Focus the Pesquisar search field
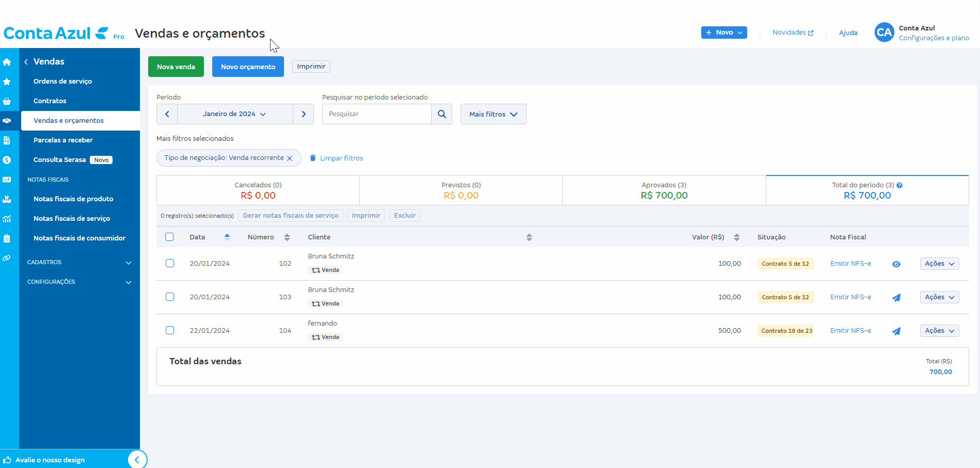 (x=377, y=114)
